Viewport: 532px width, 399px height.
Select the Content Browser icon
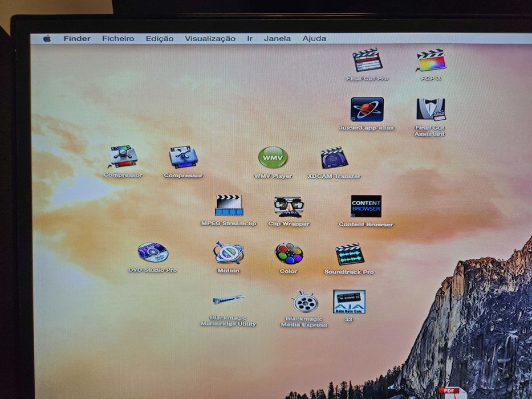[366, 206]
